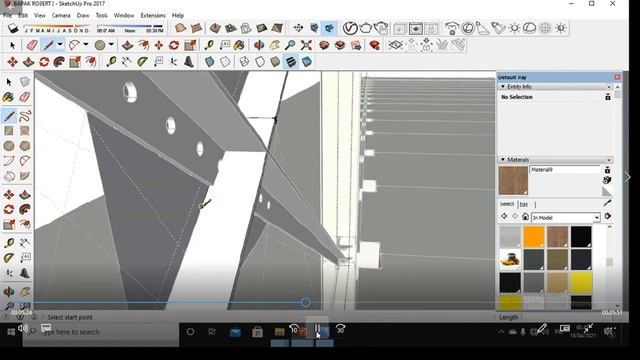Open the Draw menu
The height and width of the screenshot is (360, 640).
[x=83, y=15]
